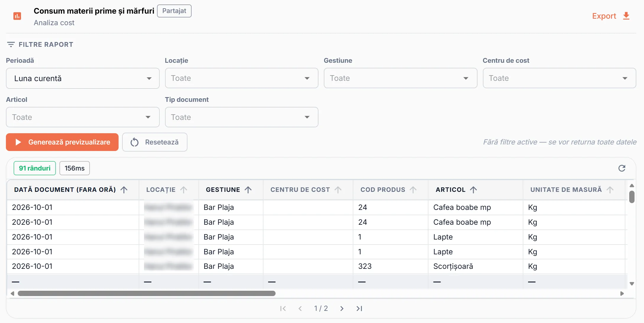Go to the next results page
This screenshot has width=644, height=323.
pyautogui.click(x=342, y=308)
